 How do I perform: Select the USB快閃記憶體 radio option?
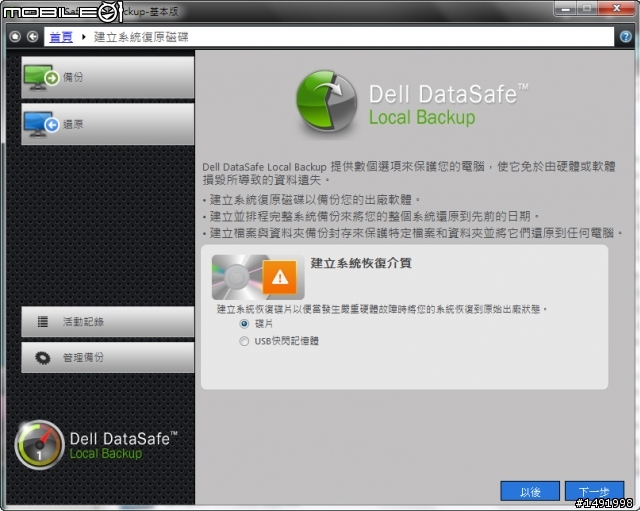click(x=244, y=341)
